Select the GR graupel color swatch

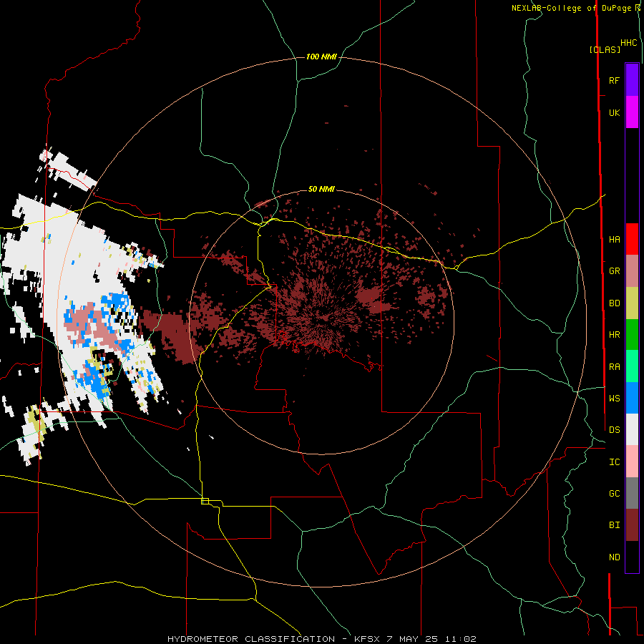pos(632,271)
